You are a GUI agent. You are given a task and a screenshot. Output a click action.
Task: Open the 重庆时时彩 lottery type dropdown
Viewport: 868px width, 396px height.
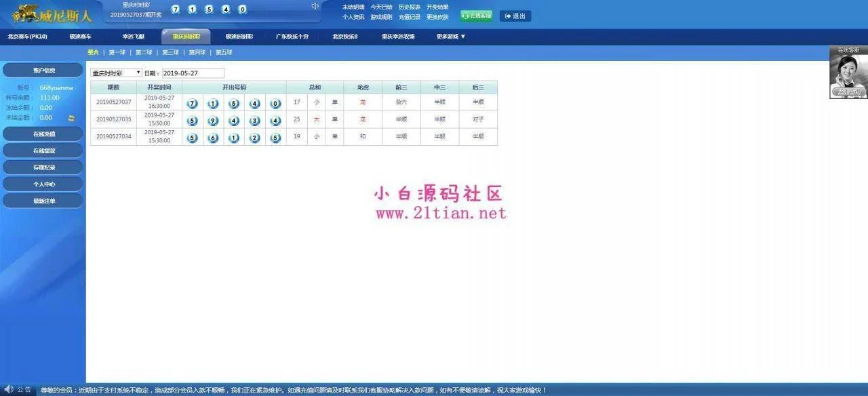click(x=116, y=73)
